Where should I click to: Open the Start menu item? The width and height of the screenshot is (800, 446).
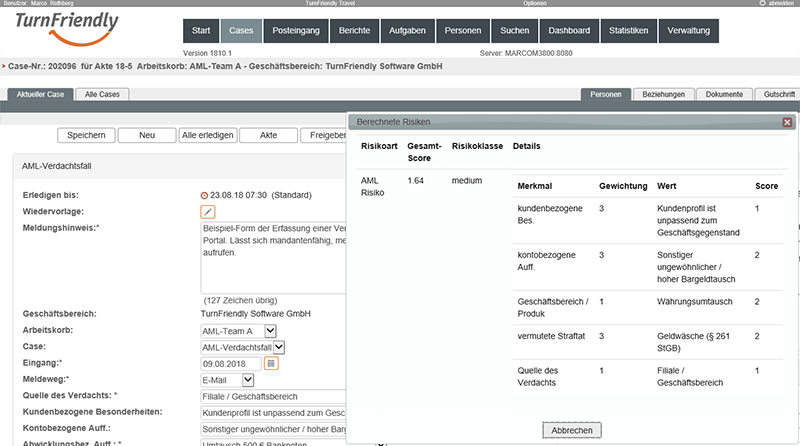201,31
